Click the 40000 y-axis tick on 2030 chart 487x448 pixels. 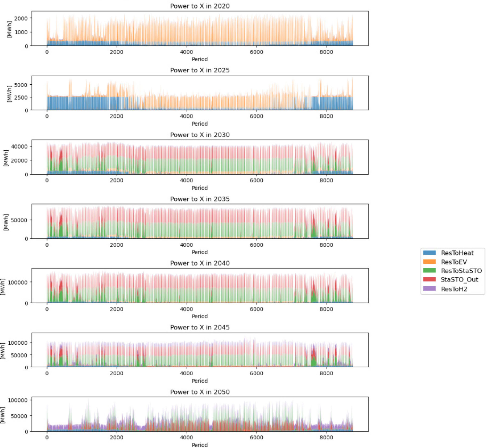click(x=19, y=146)
